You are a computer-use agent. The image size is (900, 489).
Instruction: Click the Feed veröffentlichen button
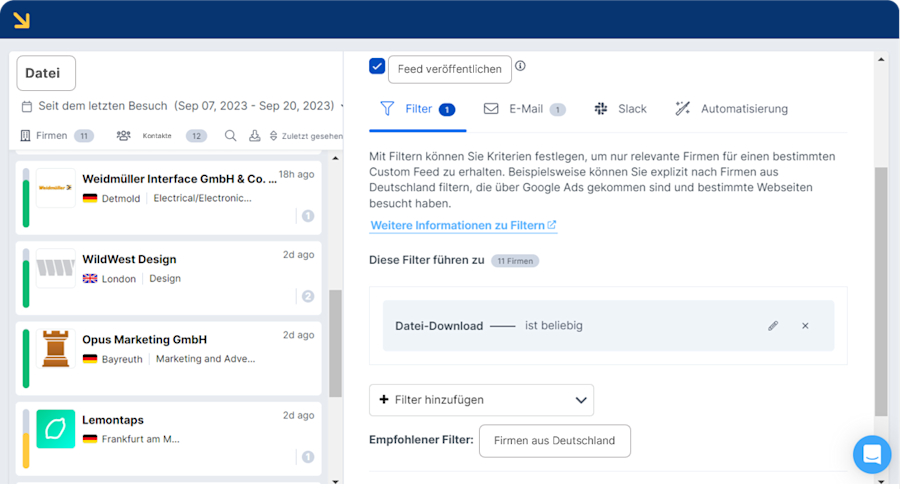tap(449, 69)
